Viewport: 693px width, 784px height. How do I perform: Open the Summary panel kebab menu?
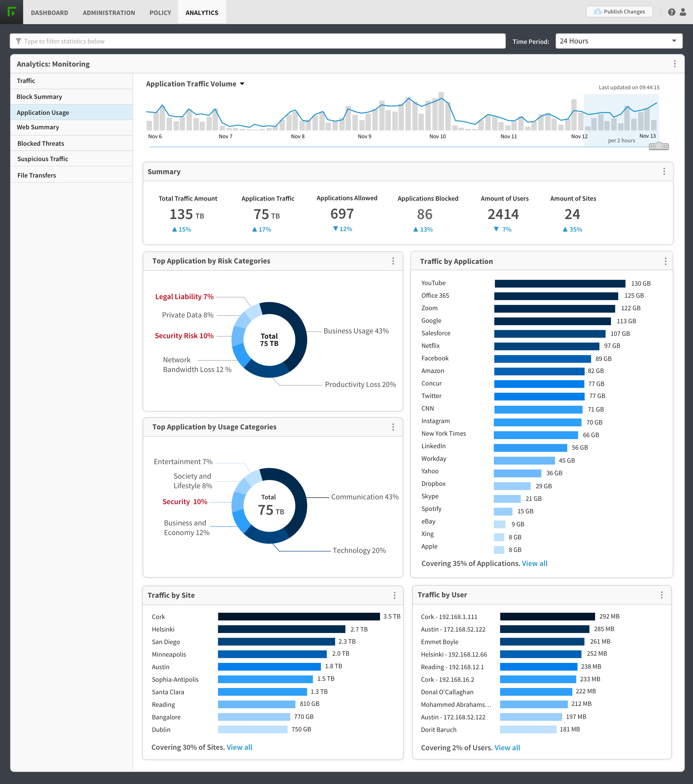(x=664, y=172)
